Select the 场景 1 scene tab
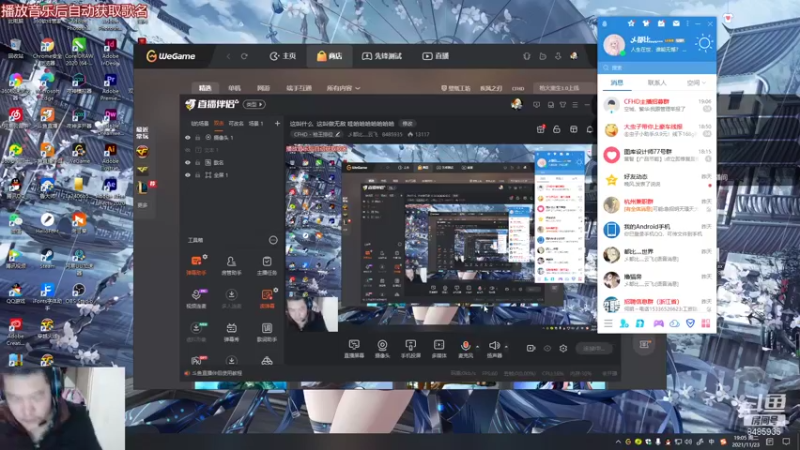The width and height of the screenshot is (800, 450). (256, 123)
